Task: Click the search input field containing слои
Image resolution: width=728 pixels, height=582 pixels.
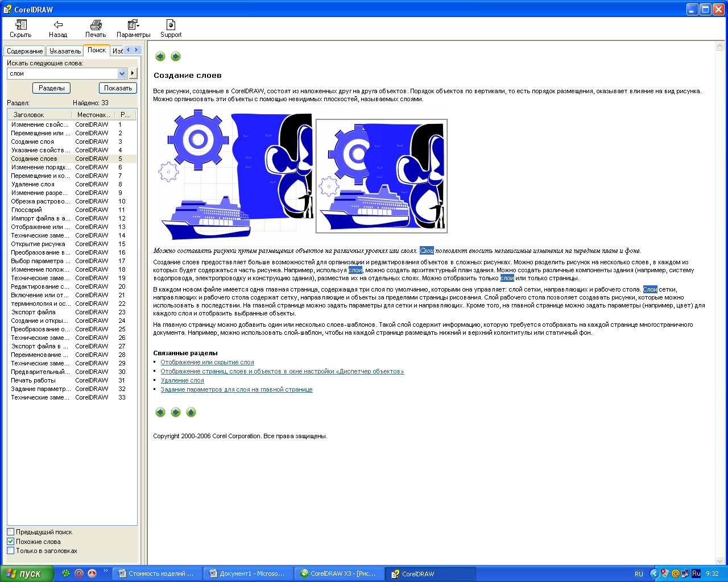Action: click(x=62, y=73)
